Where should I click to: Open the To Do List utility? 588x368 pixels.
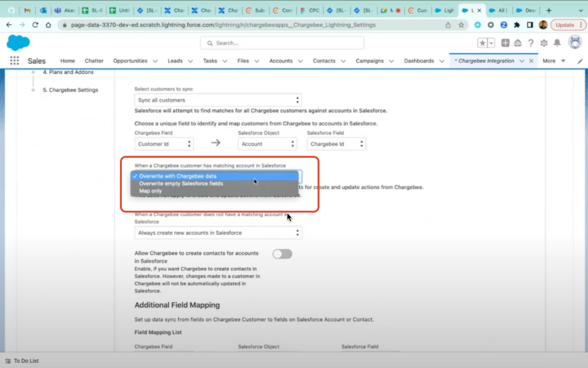pos(22,361)
